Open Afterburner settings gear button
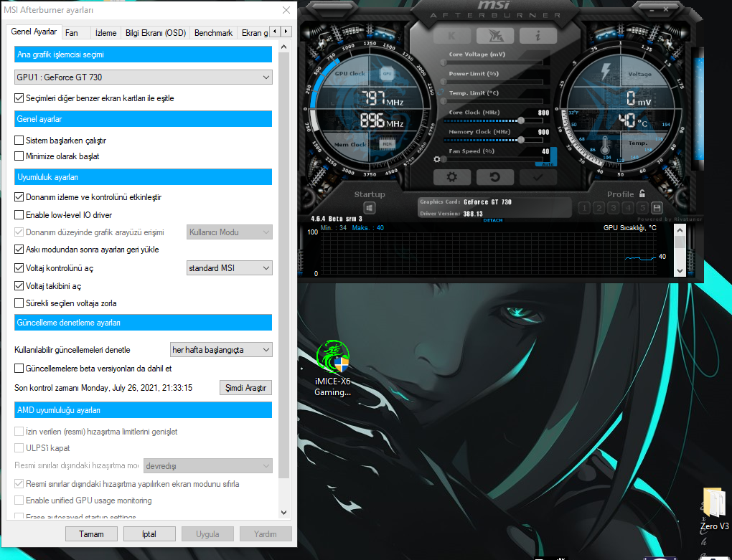 pos(452,177)
